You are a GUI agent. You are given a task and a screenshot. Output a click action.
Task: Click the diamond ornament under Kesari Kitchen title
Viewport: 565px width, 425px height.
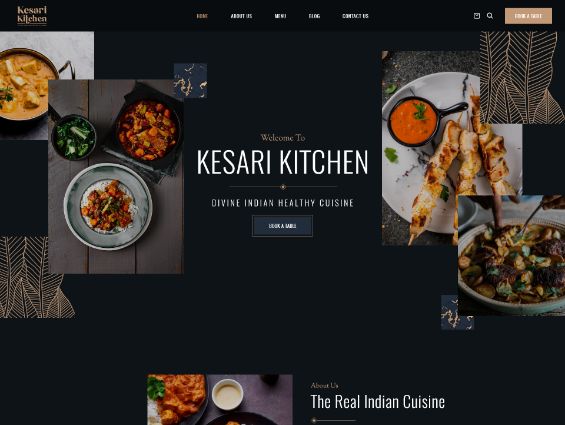click(x=283, y=187)
